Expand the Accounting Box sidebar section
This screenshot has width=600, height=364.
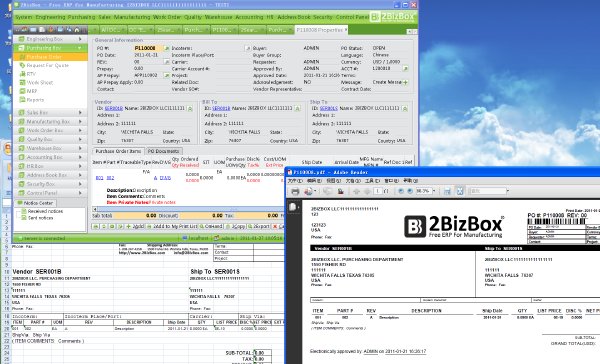point(51,157)
